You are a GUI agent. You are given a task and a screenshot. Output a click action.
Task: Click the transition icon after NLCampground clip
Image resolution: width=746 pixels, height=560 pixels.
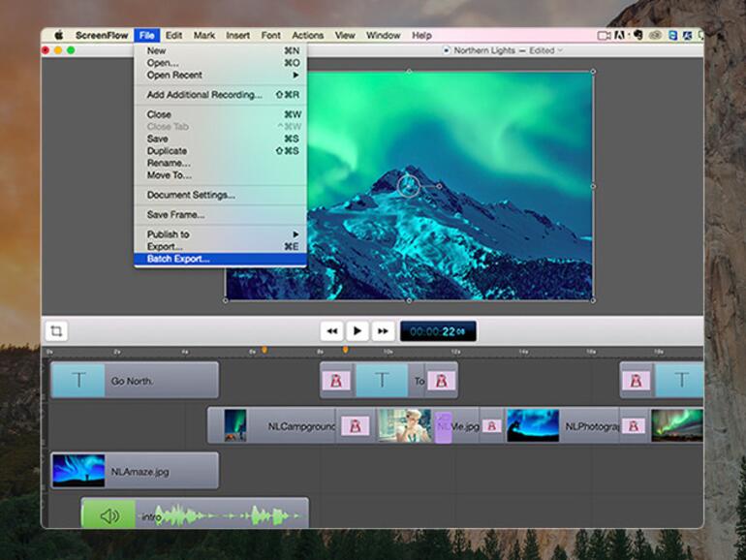point(355,426)
